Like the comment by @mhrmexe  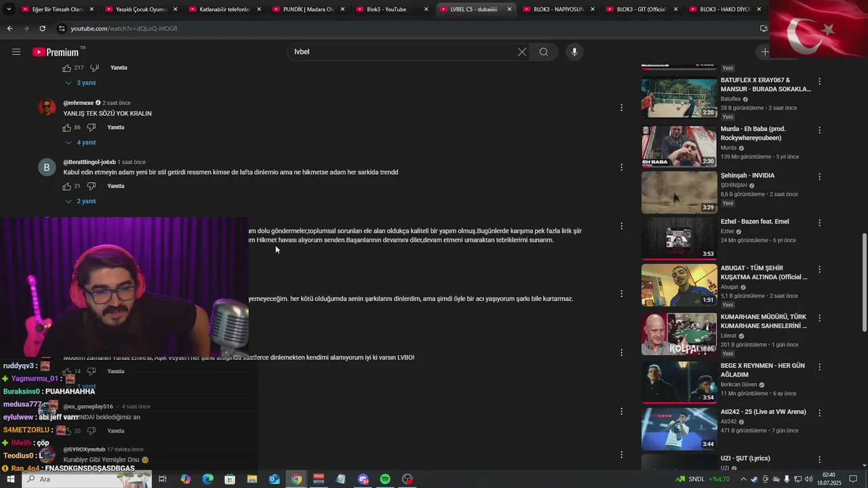click(x=67, y=127)
